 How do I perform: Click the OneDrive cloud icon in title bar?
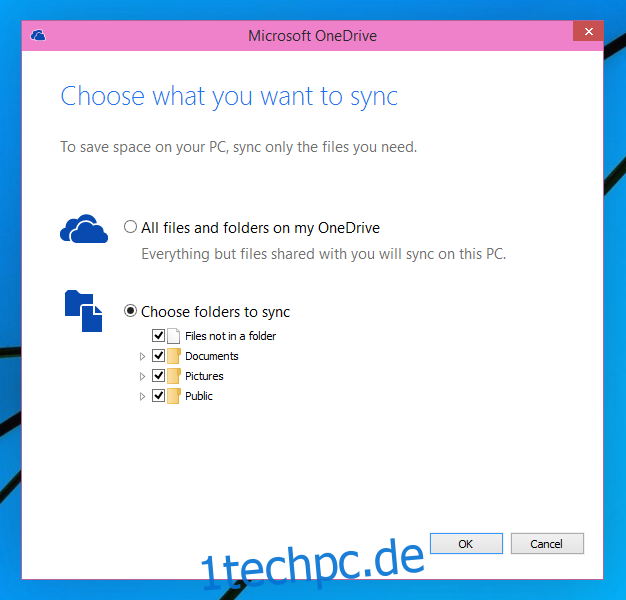pos(38,36)
